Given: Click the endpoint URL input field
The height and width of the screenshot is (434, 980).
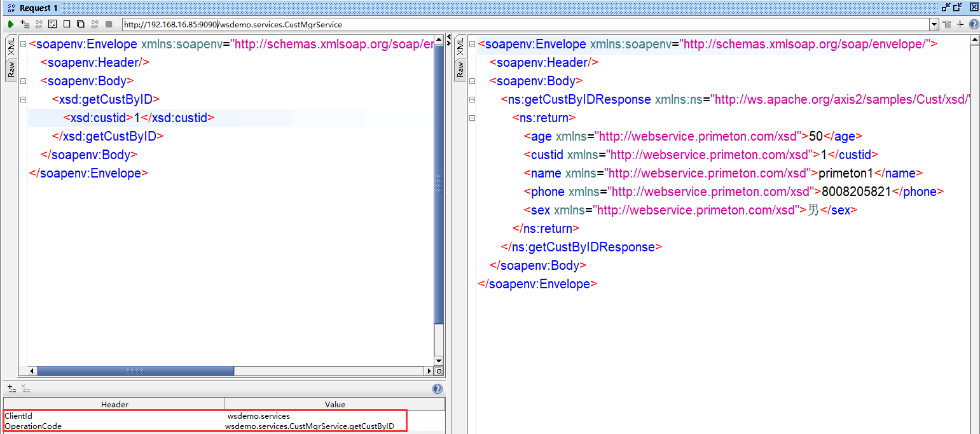Looking at the screenshot, I should click(x=509, y=25).
